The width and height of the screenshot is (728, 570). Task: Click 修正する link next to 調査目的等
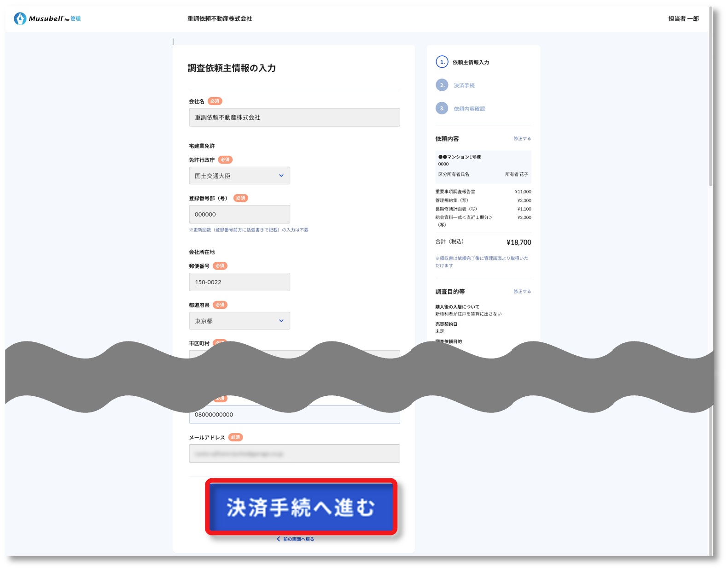(x=522, y=292)
